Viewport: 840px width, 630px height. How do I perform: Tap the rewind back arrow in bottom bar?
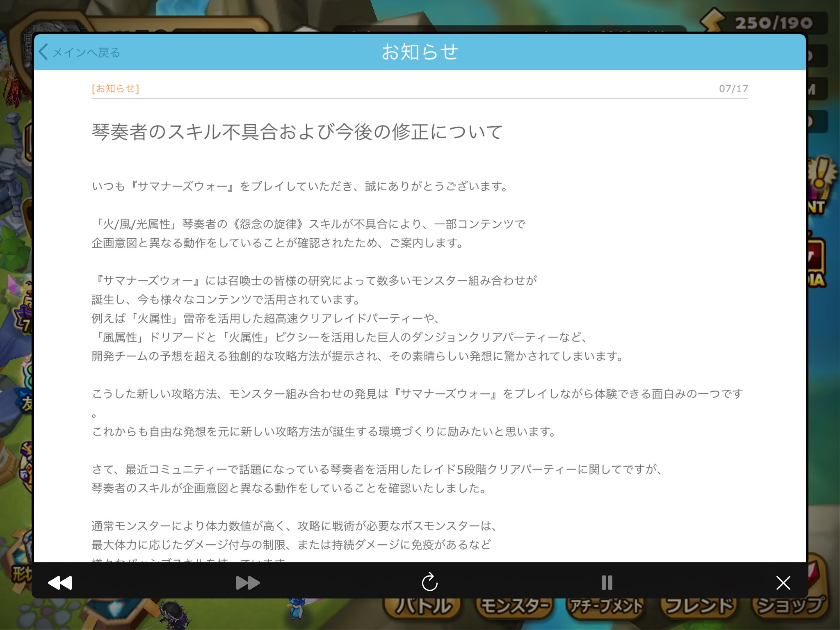tap(60, 582)
